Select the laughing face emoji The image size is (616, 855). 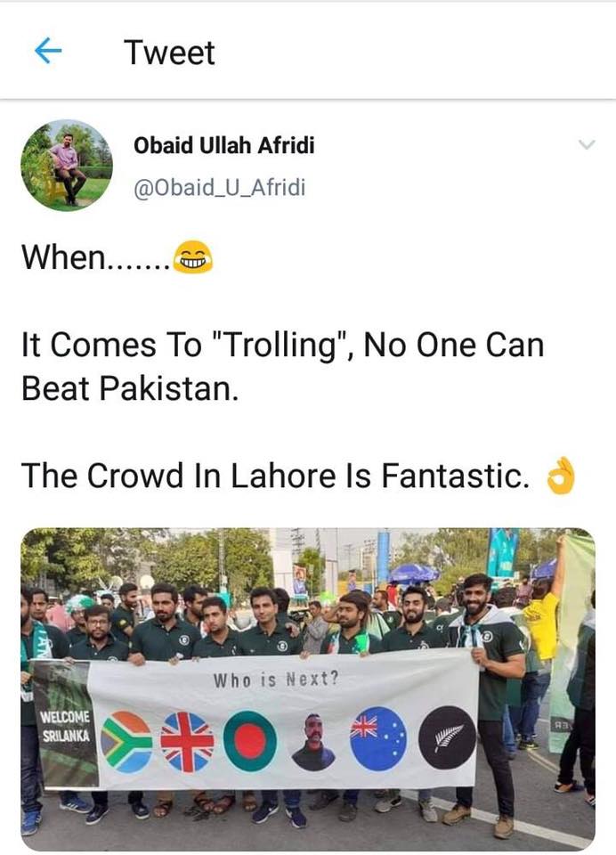click(x=193, y=256)
